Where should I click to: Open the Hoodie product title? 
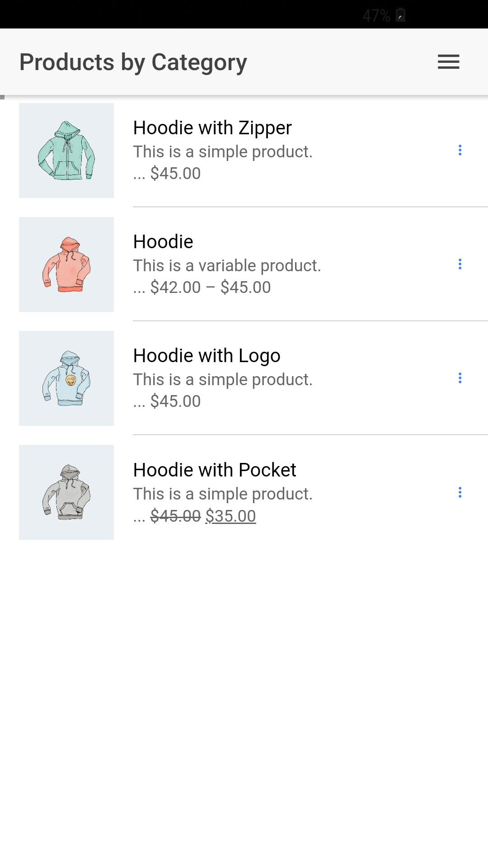pos(163,242)
